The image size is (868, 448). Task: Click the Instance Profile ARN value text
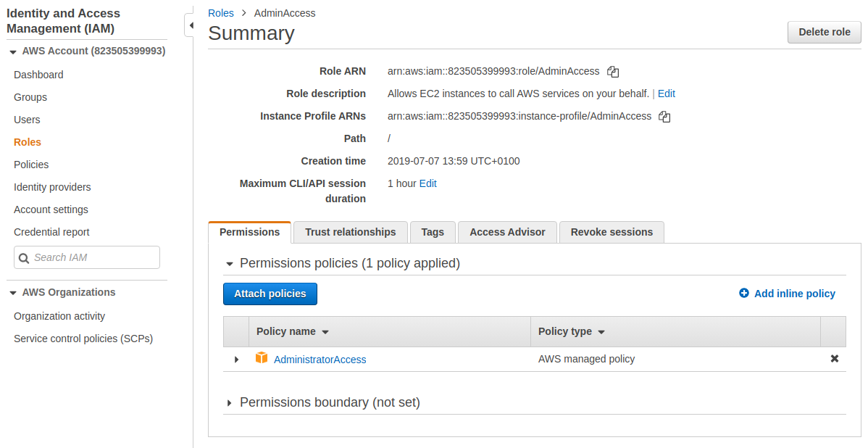click(x=519, y=116)
